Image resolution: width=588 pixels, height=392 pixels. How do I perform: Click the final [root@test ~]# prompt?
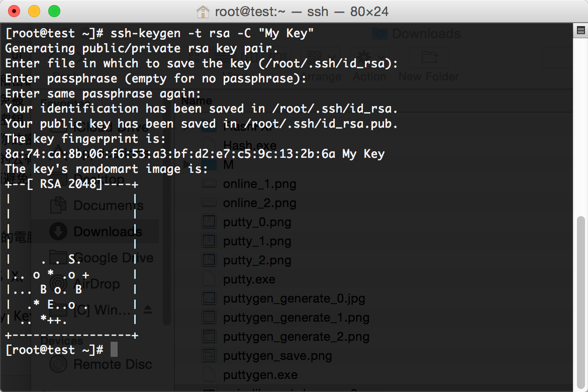[54, 350]
